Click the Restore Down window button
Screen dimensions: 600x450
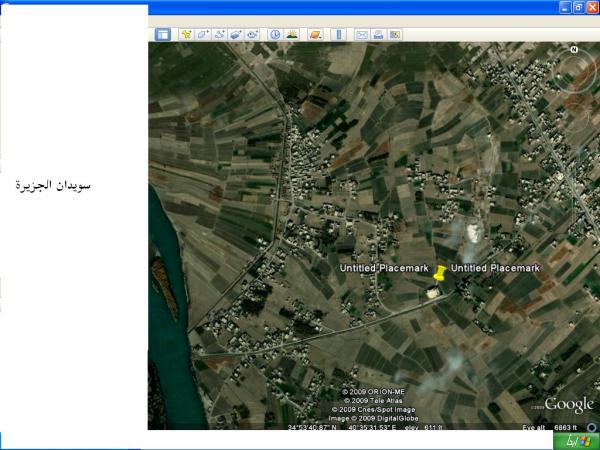coord(578,7)
